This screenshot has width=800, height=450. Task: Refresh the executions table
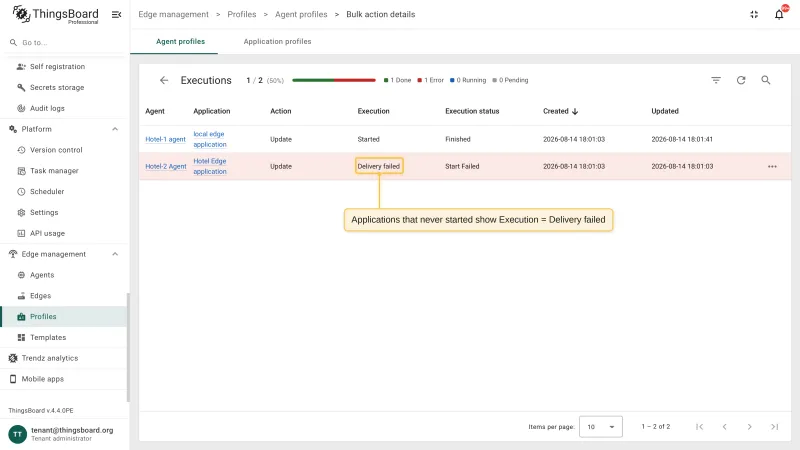[741, 80]
